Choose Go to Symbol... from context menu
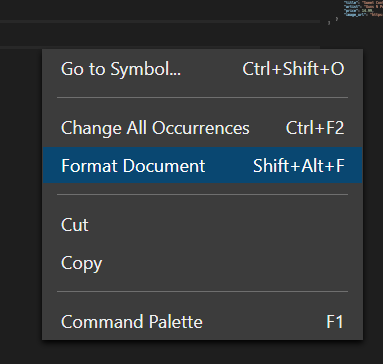Screen dimensions: 383x364 pyautogui.click(x=202, y=69)
